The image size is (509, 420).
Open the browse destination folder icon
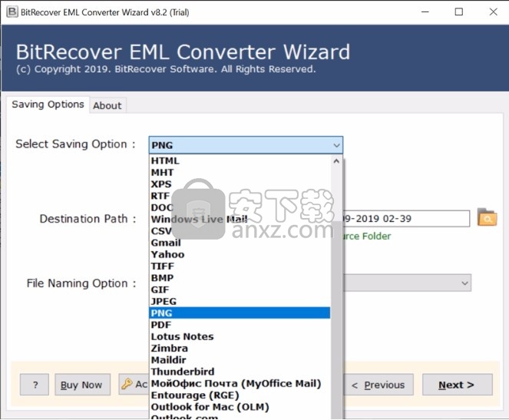tap(487, 217)
